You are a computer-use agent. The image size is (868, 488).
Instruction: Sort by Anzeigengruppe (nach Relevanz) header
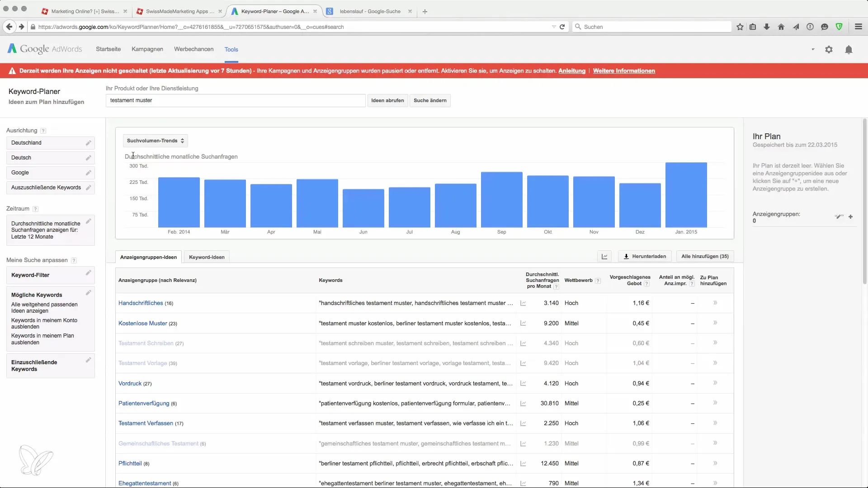(157, 281)
